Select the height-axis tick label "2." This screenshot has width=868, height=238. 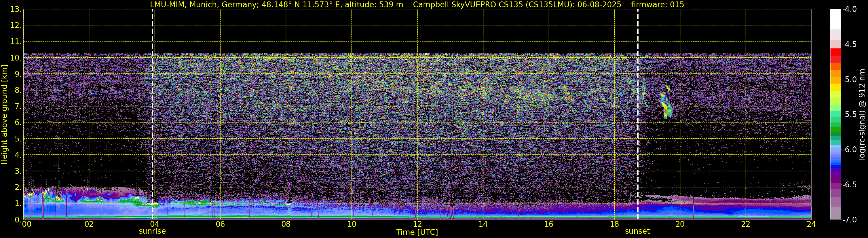(18, 187)
